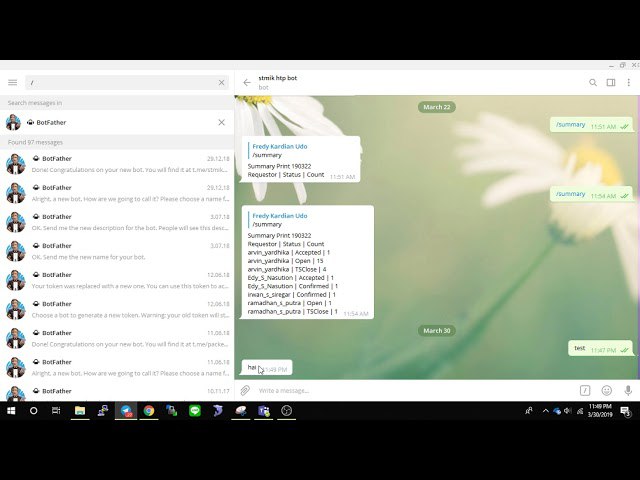This screenshot has height=480, width=640.
Task: Open the LINE app from the taskbar
Action: 195,411
